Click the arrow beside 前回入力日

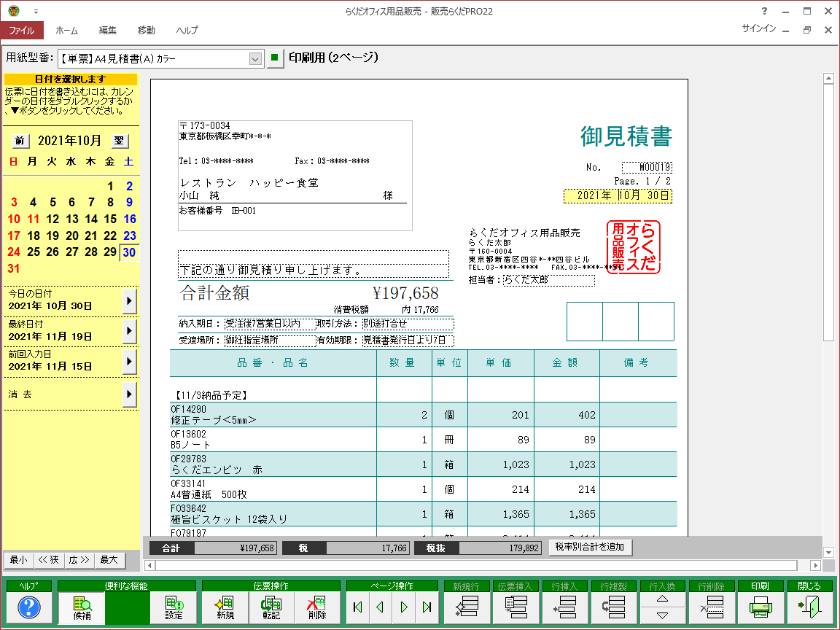click(129, 361)
